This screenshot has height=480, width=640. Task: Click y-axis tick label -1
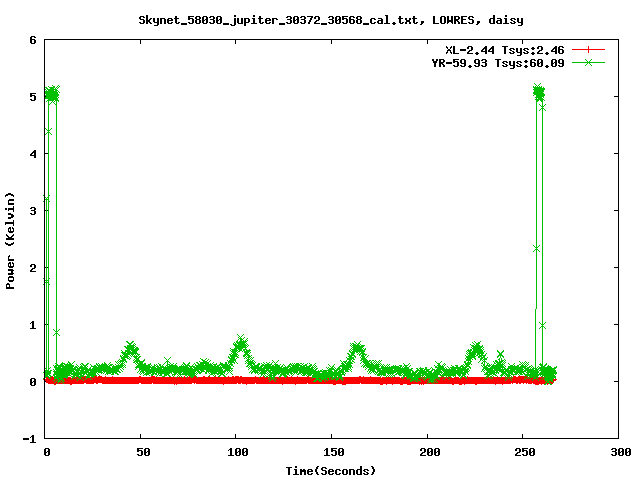click(29, 439)
